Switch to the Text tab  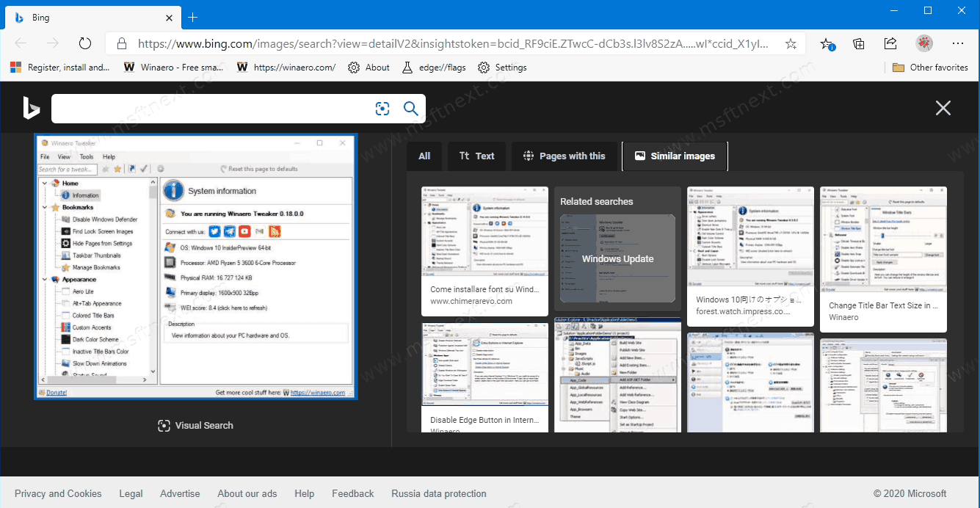click(477, 156)
